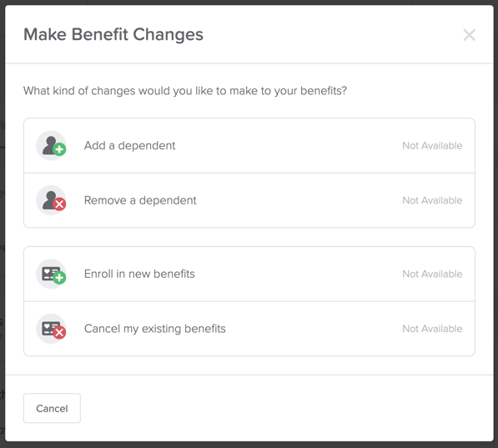Click Not Available beside Cancel my existing benefits
The width and height of the screenshot is (498, 448).
point(432,329)
